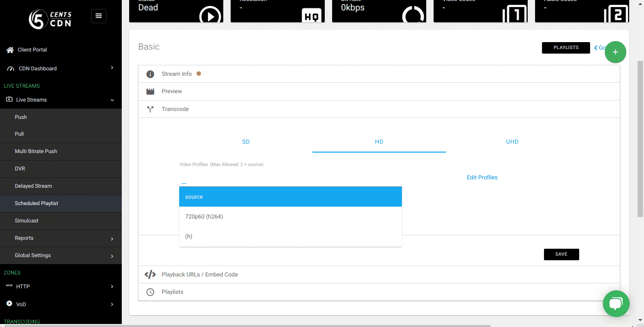Viewport: 644px width, 327px height.
Task: Open the Client Portal link
Action: 32,50
